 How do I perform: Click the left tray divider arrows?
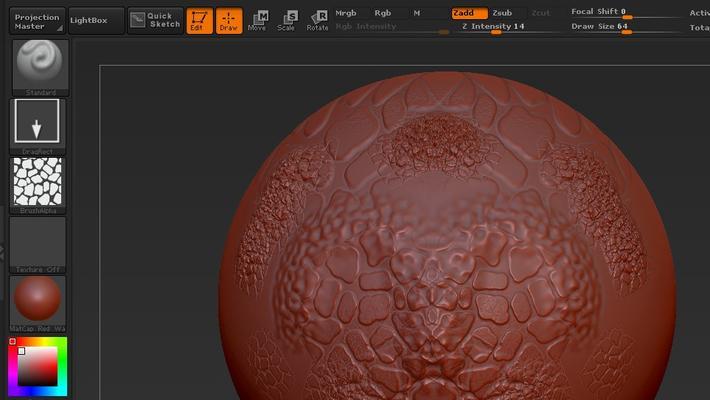click(x=2, y=252)
